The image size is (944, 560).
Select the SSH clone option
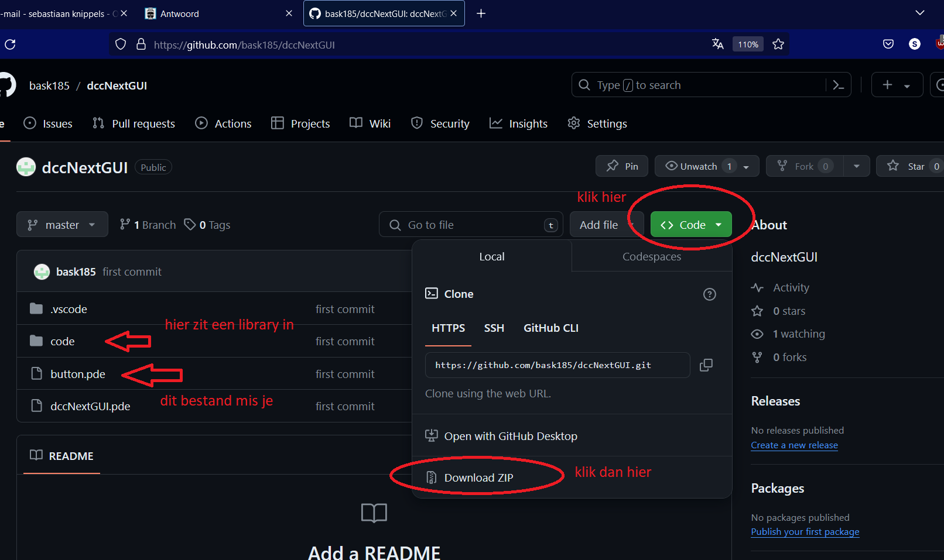(x=494, y=328)
